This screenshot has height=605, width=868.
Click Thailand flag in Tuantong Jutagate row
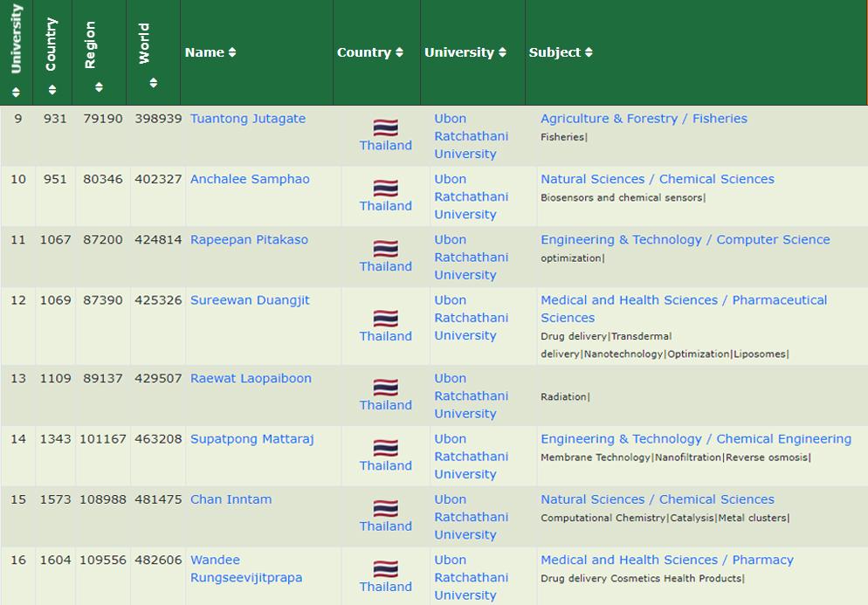pos(385,127)
